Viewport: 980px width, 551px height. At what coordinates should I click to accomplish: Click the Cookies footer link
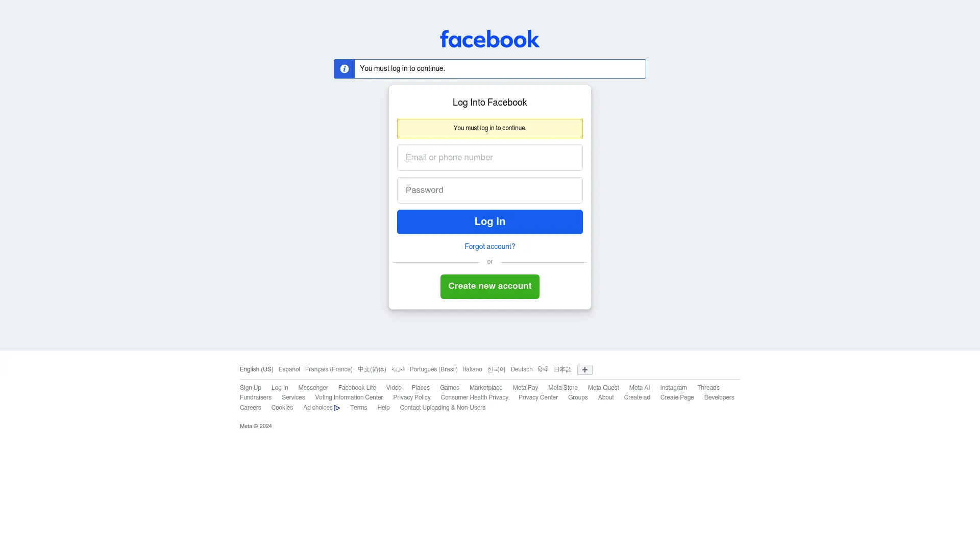282,407
